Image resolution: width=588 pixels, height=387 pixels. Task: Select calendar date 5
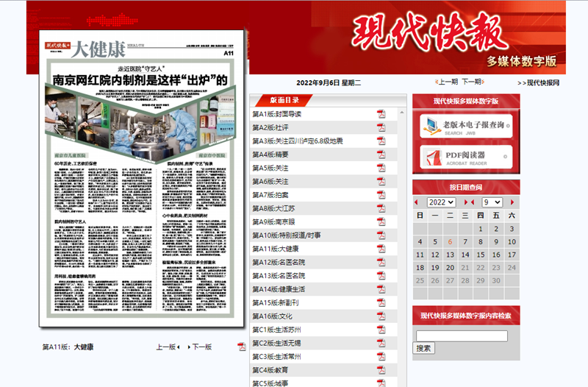point(435,242)
